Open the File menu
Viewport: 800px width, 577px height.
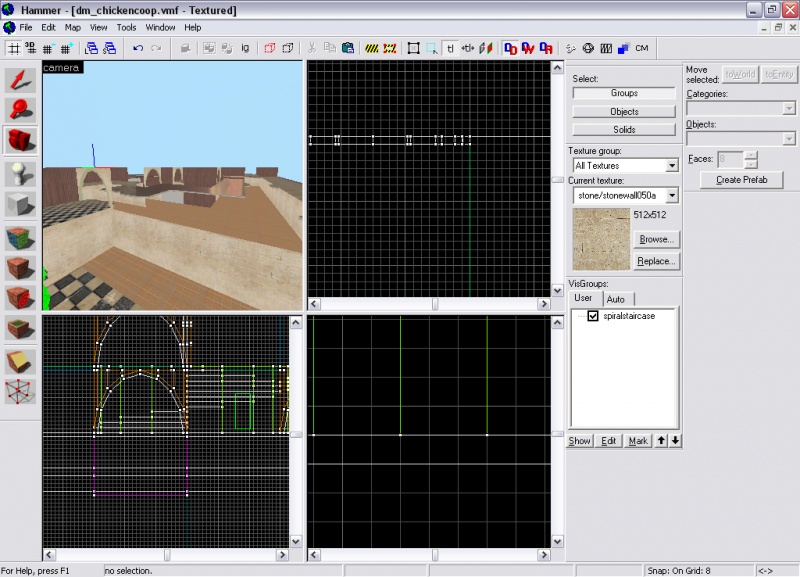point(26,28)
